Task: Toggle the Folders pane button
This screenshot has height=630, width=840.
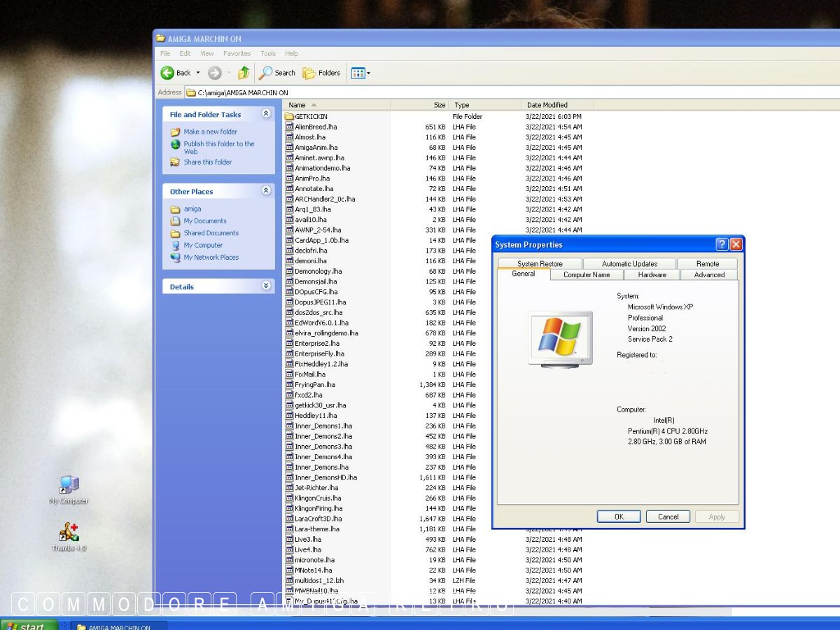Action: [321, 73]
